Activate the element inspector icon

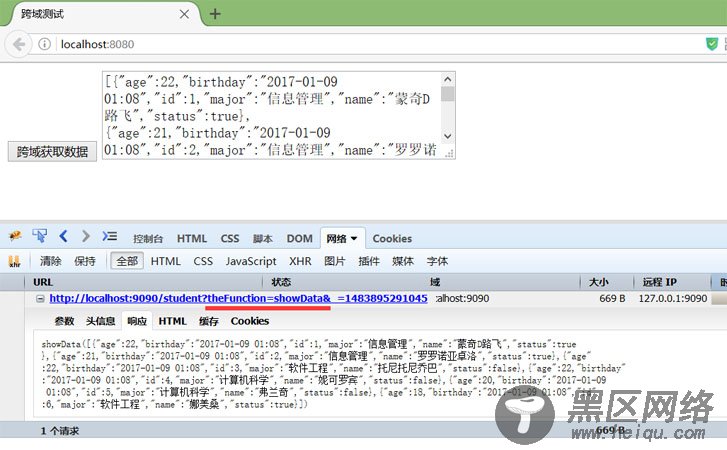pos(40,236)
